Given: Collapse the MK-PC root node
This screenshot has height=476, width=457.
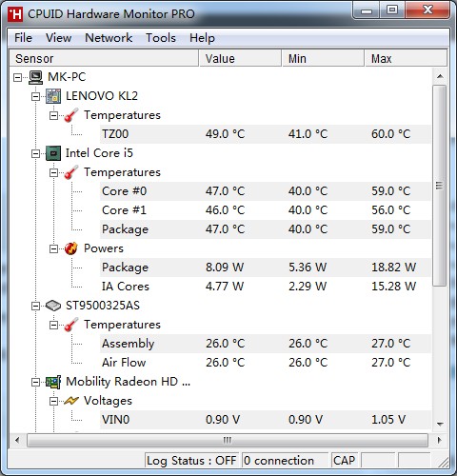Looking at the screenshot, I should [x=18, y=77].
